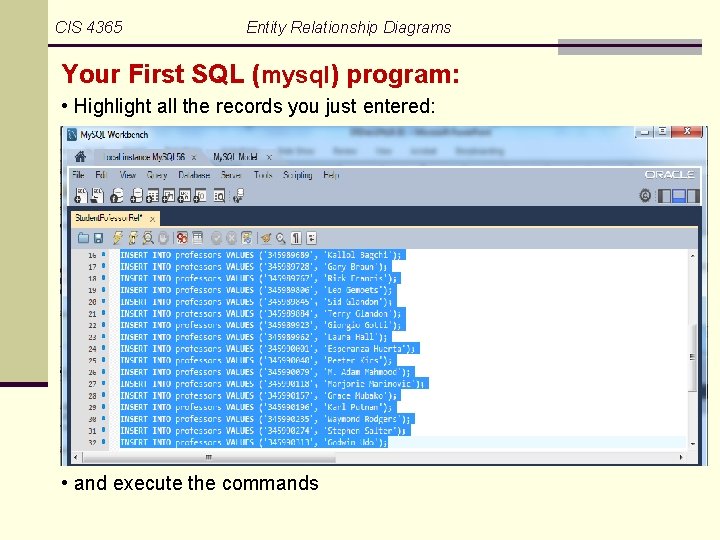The width and height of the screenshot is (720, 540).
Task: Click the reconnect to DBMS icon
Action: (x=238, y=196)
